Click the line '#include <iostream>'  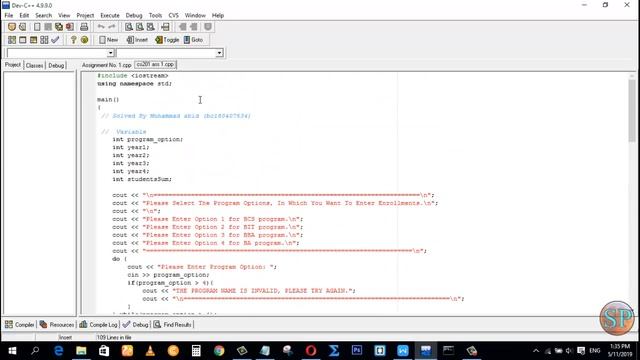pyautogui.click(x=133, y=76)
